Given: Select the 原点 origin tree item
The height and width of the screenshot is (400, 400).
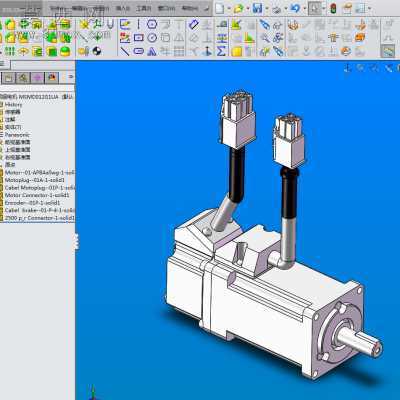Looking at the screenshot, I should click(x=10, y=164).
